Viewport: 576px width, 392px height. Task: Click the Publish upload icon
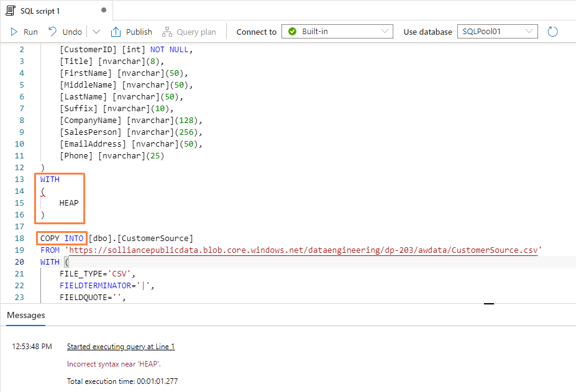point(116,32)
